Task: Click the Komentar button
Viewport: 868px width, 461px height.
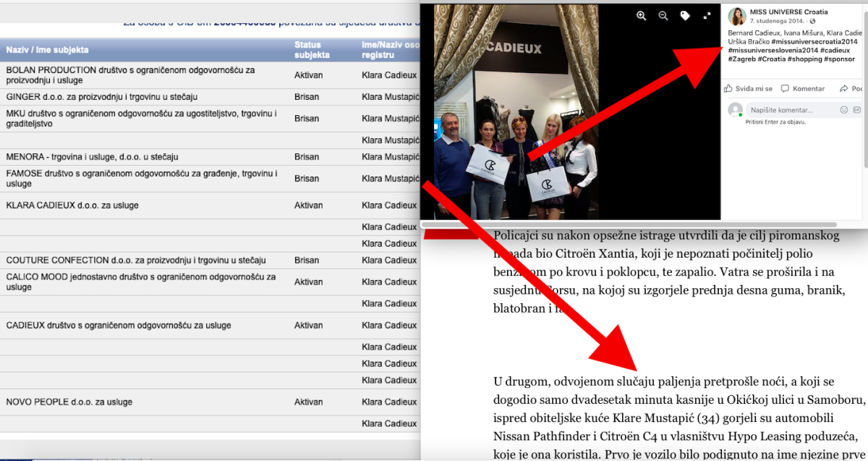Action: (803, 89)
